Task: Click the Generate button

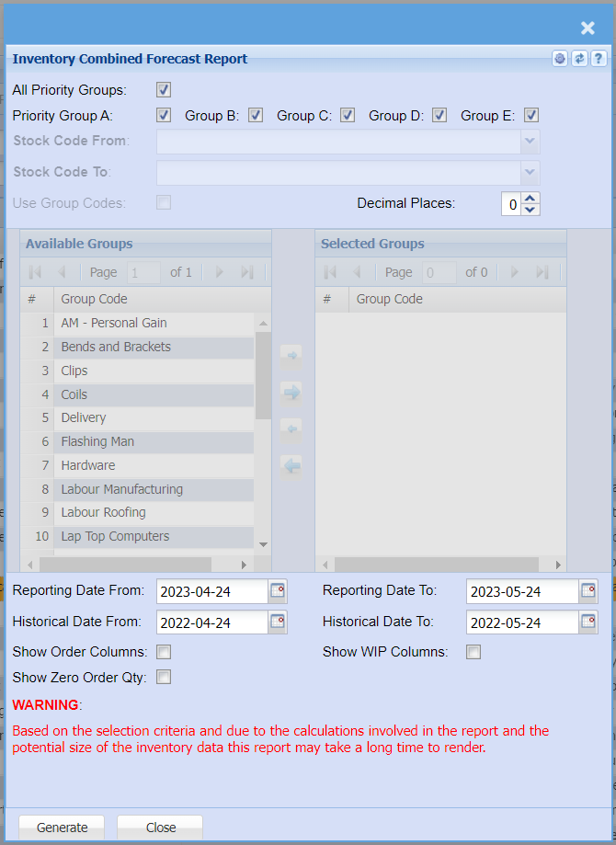Action: 62,828
